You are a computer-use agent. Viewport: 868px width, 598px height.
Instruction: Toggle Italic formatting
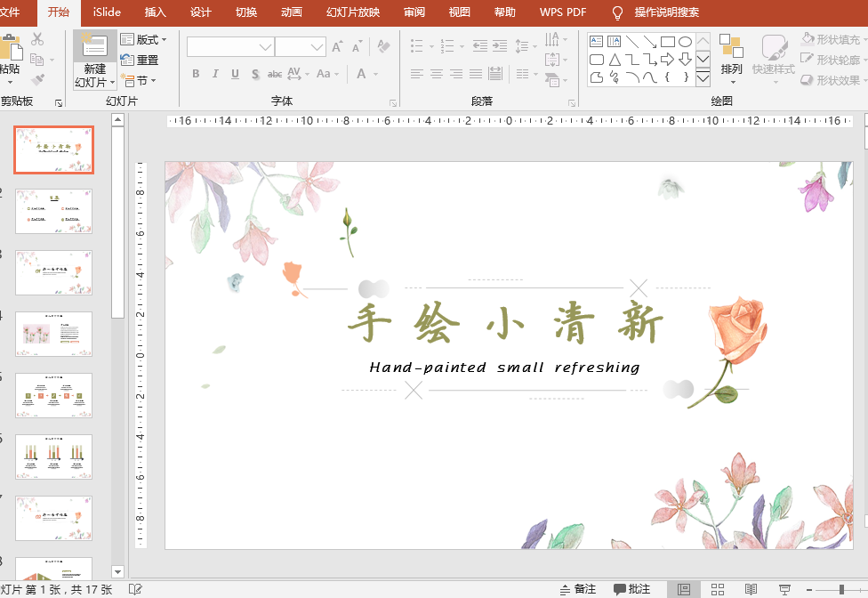click(x=215, y=74)
